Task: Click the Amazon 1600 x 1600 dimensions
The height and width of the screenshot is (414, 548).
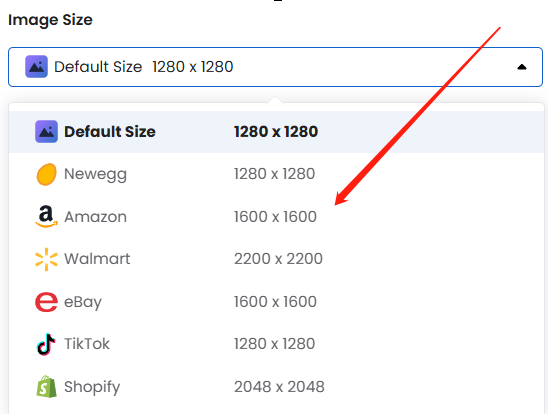Action: [275, 217]
